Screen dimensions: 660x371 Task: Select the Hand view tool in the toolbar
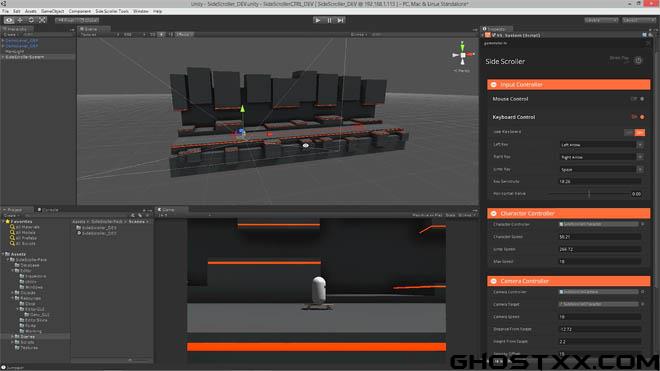[x=9, y=20]
